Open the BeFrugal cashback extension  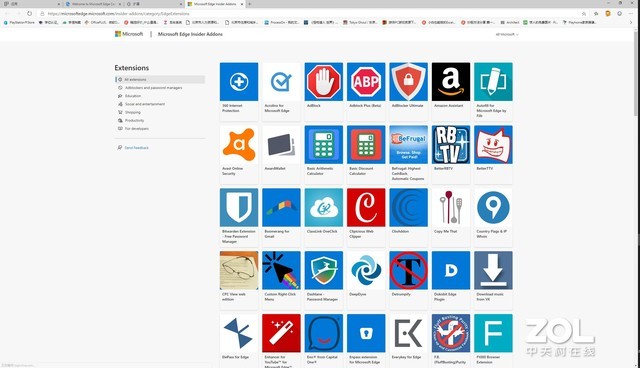409,154
